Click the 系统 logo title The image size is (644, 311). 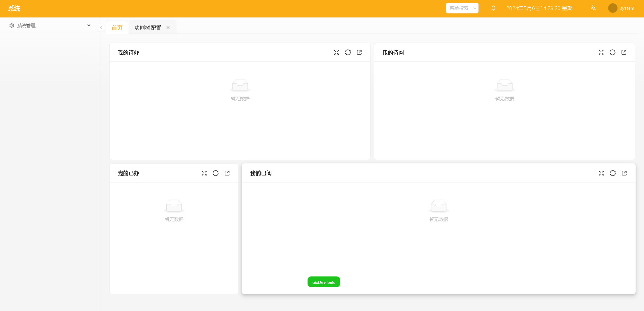click(x=14, y=8)
